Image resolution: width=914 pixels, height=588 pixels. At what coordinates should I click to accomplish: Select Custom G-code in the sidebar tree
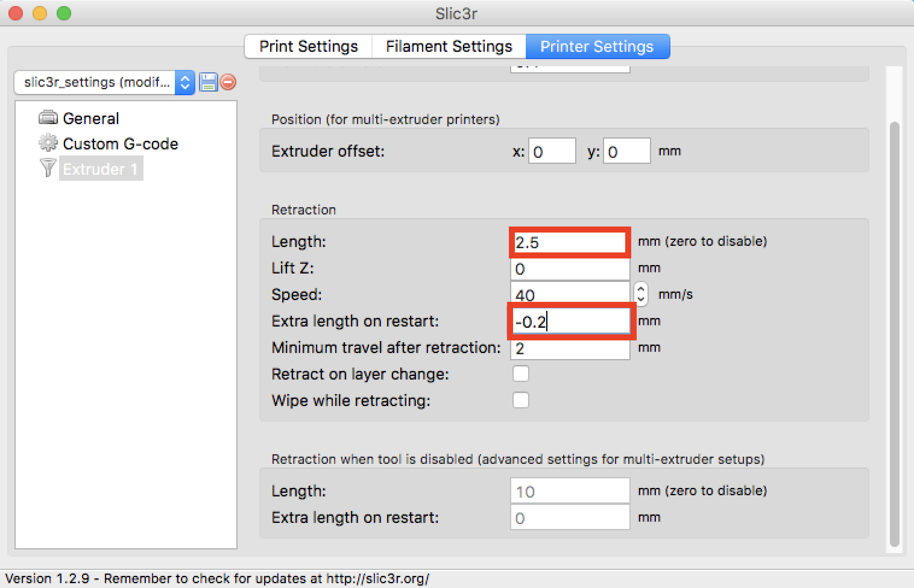120,143
